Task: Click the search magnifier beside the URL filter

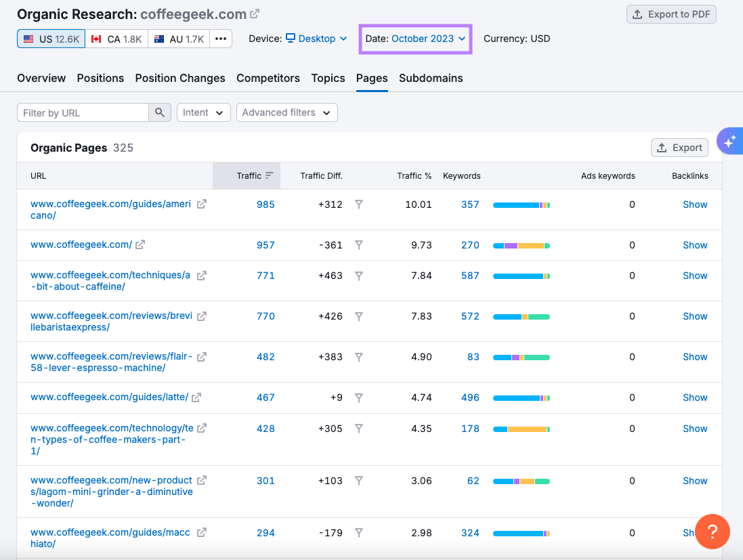Action: (160, 112)
